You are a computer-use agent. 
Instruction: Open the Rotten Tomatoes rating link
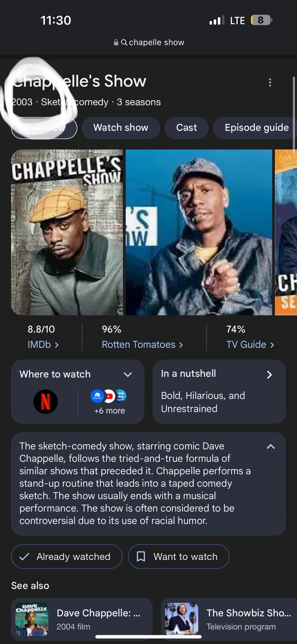(142, 345)
